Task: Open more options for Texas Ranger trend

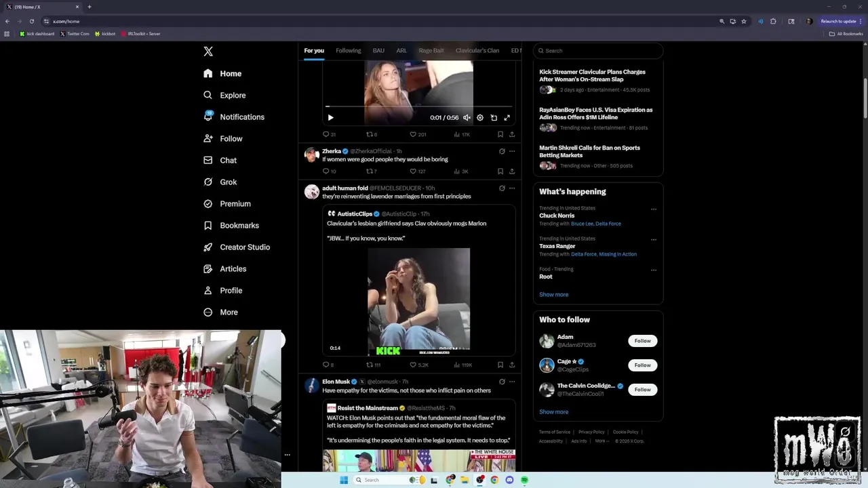Action: coord(654,239)
